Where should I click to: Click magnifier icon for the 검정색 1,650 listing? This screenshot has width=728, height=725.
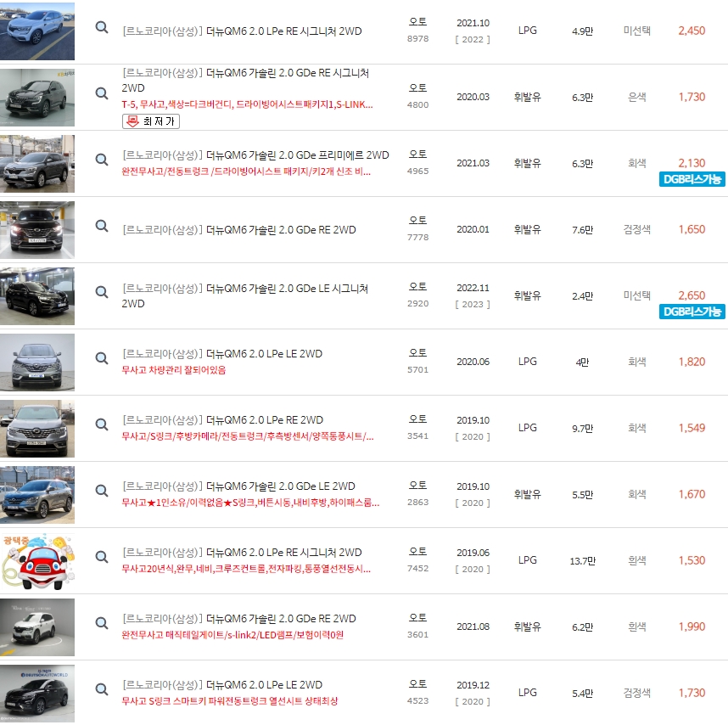102,226
